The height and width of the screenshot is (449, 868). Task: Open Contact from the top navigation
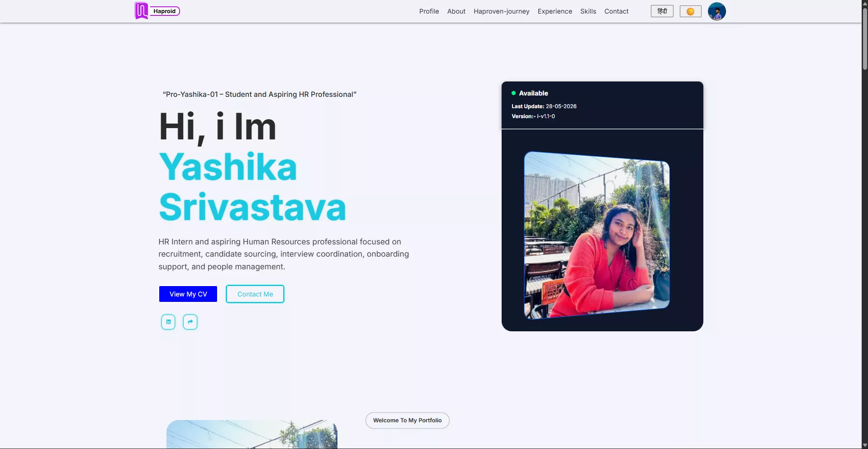coord(616,11)
